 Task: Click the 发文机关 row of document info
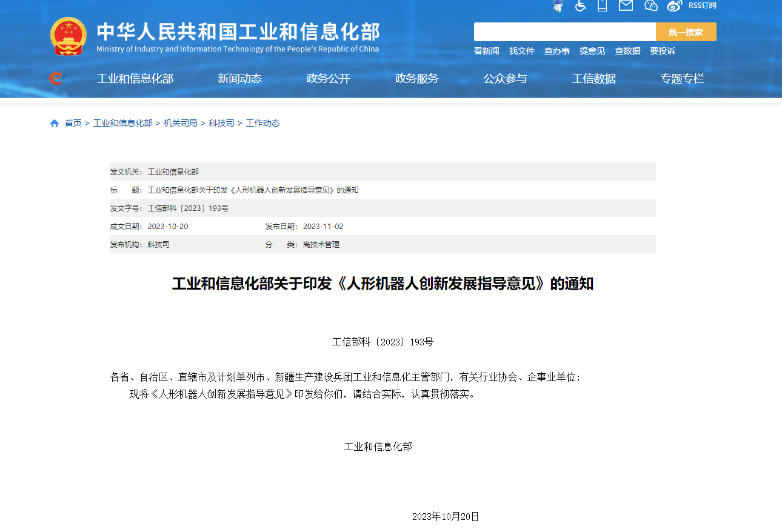coord(383,171)
